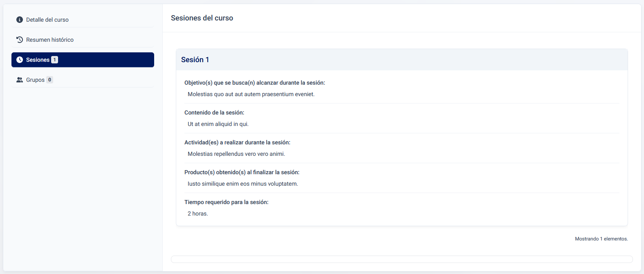Click the product text Iusto similique enim

[243, 184]
